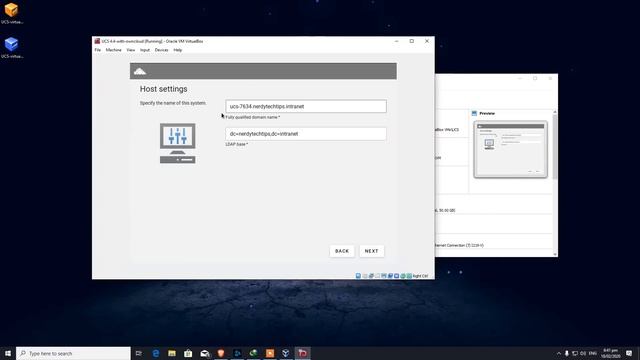Click the LDAP base input field
The height and width of the screenshot is (360, 640).
306,134
